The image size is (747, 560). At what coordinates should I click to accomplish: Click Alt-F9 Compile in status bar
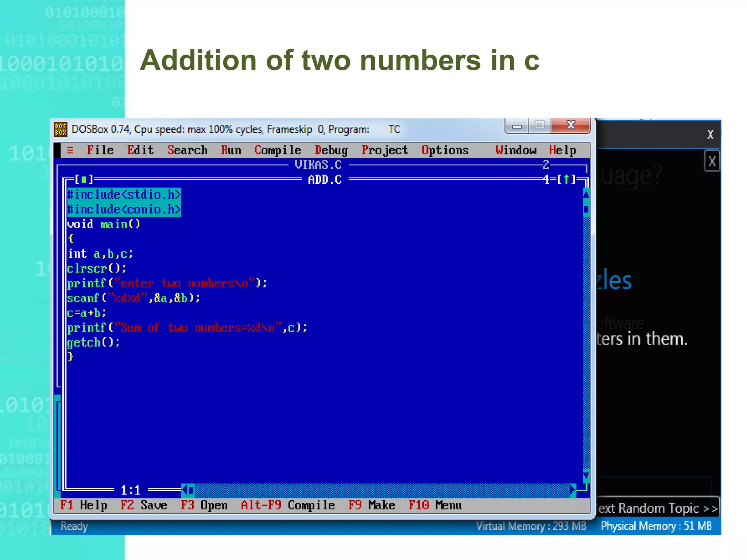pos(288,505)
